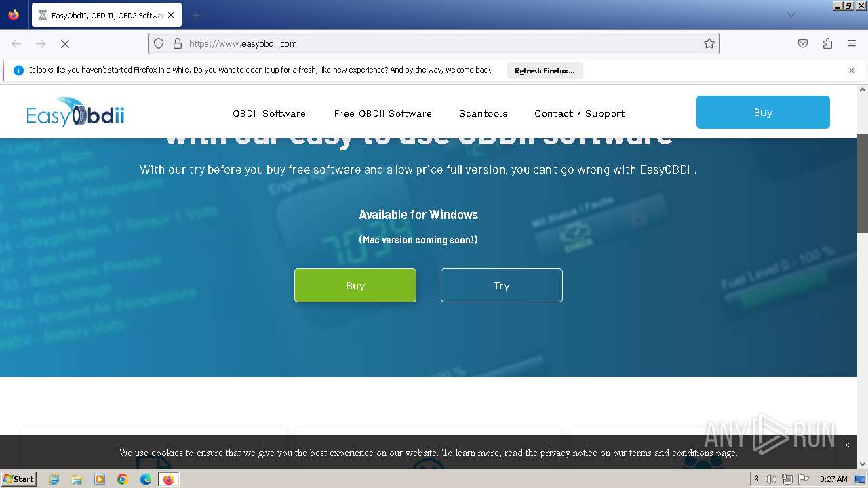The width and height of the screenshot is (868, 488).
Task: Click the green Buy button
Action: [355, 285]
